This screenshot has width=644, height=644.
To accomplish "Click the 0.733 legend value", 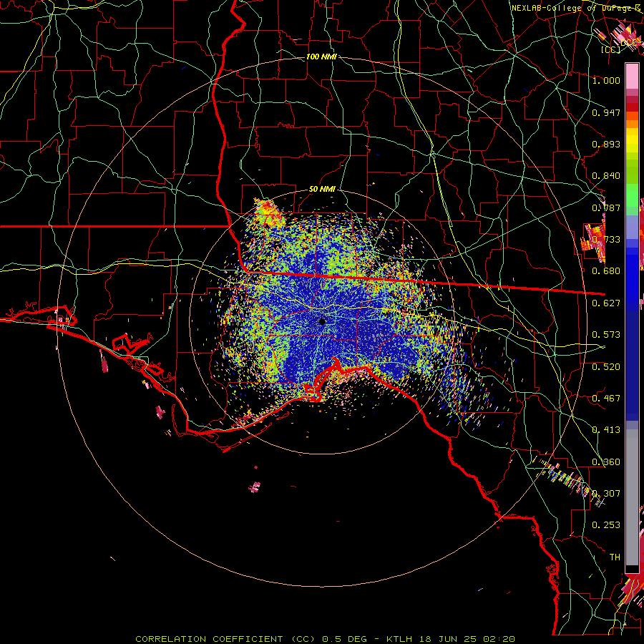I will click(x=606, y=239).
